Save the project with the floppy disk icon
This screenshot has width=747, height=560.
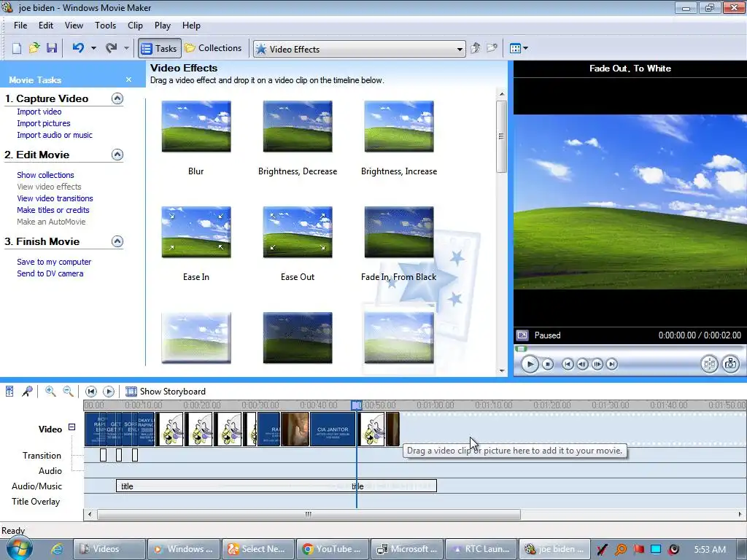(52, 48)
